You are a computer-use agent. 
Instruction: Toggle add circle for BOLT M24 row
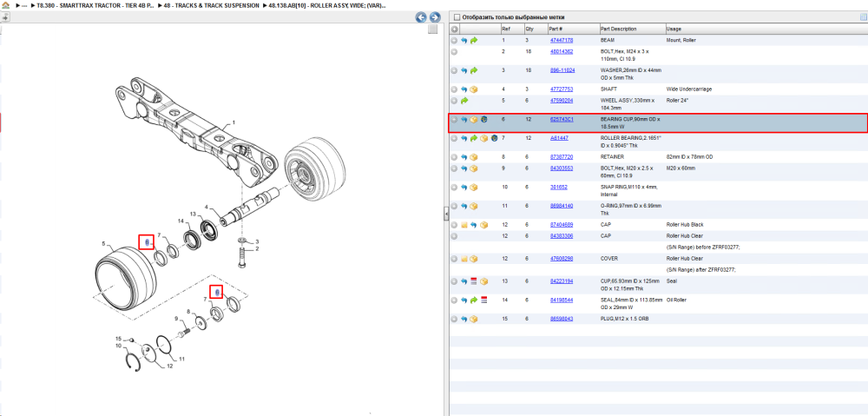[x=454, y=51]
